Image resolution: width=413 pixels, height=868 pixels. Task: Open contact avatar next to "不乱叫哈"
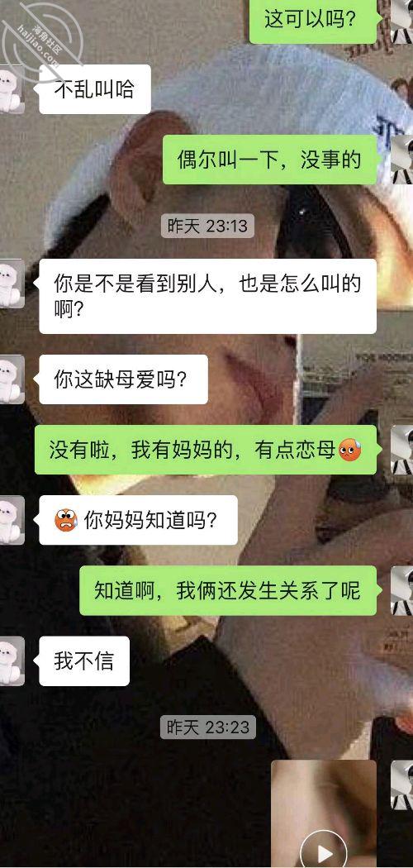pyautogui.click(x=12, y=89)
